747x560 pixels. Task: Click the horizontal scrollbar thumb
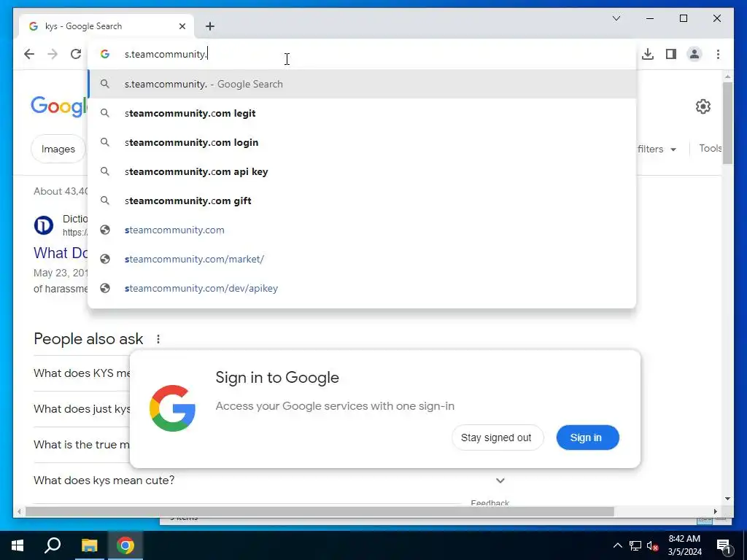tap(320, 511)
